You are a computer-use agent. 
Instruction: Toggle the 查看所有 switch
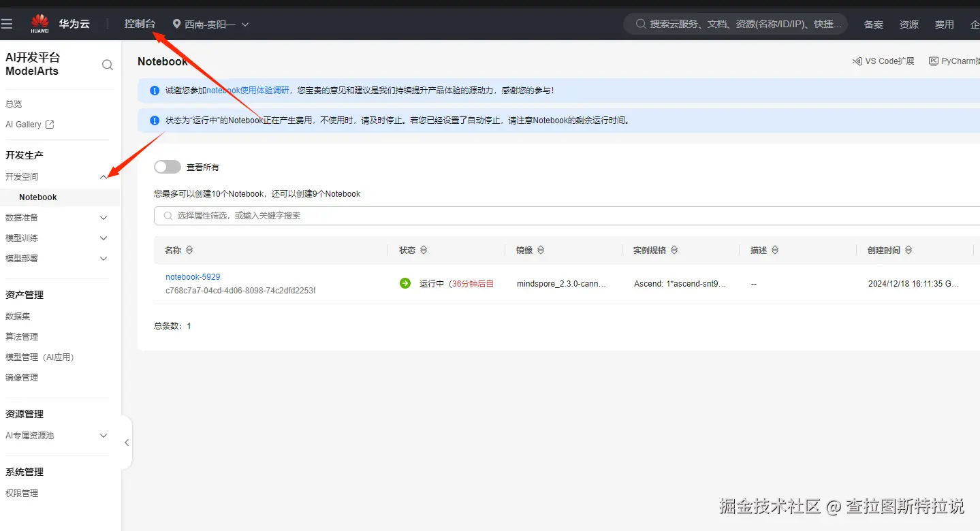168,167
